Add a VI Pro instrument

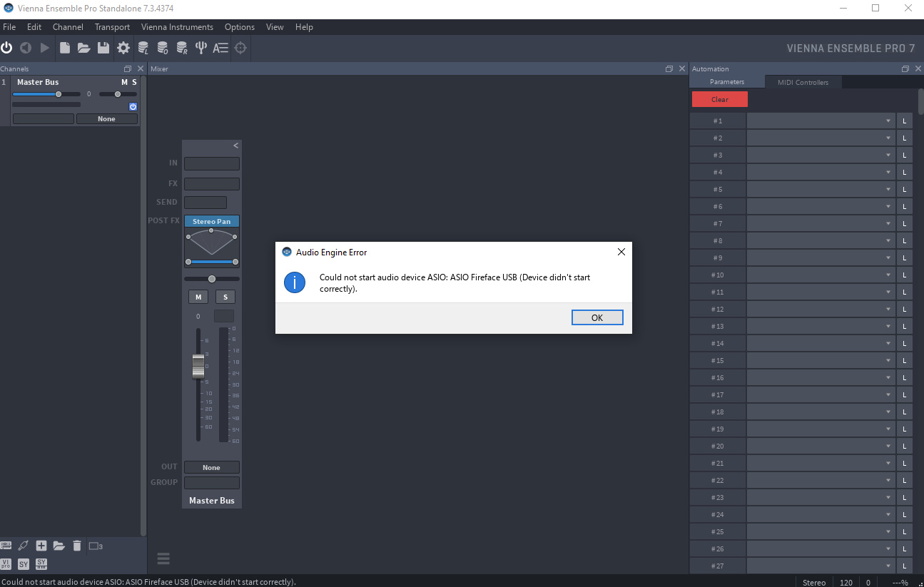tap(6, 564)
